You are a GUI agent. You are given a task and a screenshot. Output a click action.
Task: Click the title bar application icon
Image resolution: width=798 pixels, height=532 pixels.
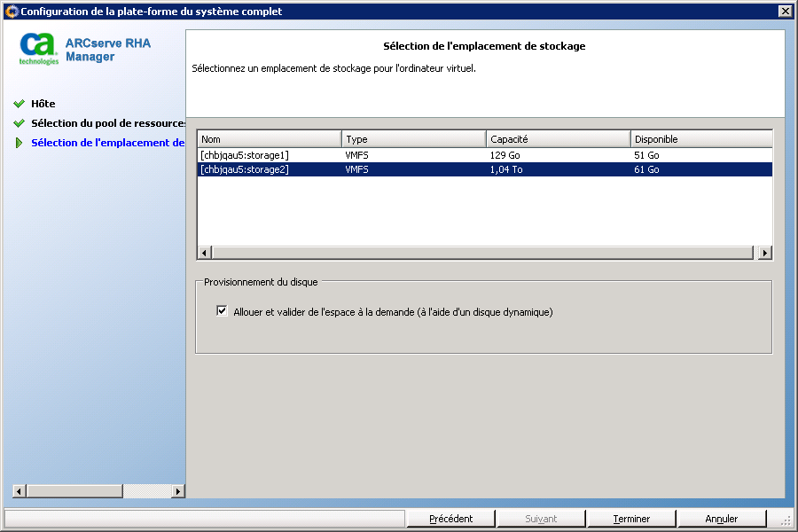pyautogui.click(x=11, y=11)
